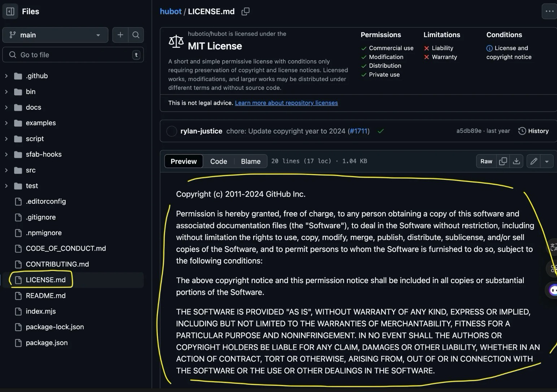Open the main branch dropdown

[55, 35]
